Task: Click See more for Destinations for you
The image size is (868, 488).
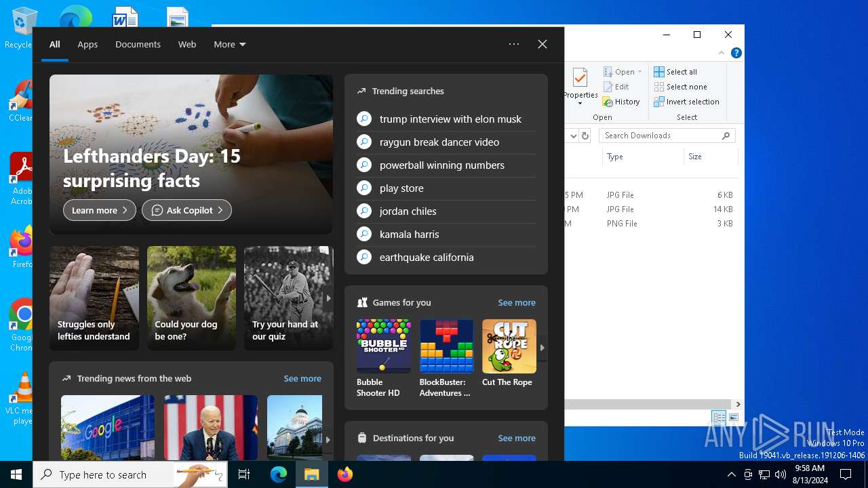Action: [x=517, y=438]
